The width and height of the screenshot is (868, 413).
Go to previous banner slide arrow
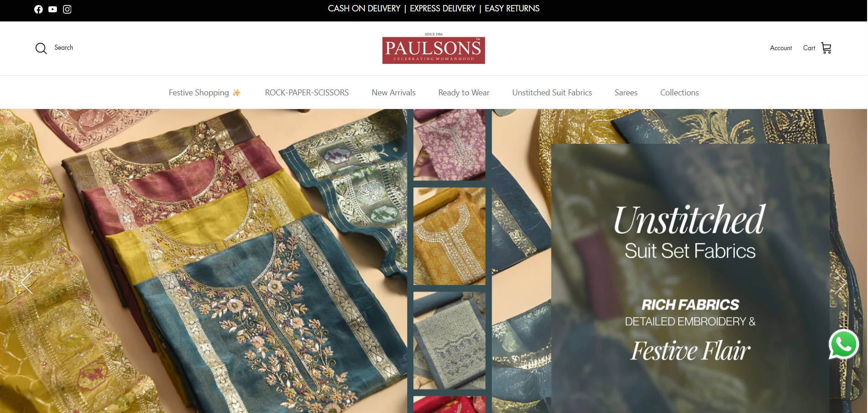[27, 282]
